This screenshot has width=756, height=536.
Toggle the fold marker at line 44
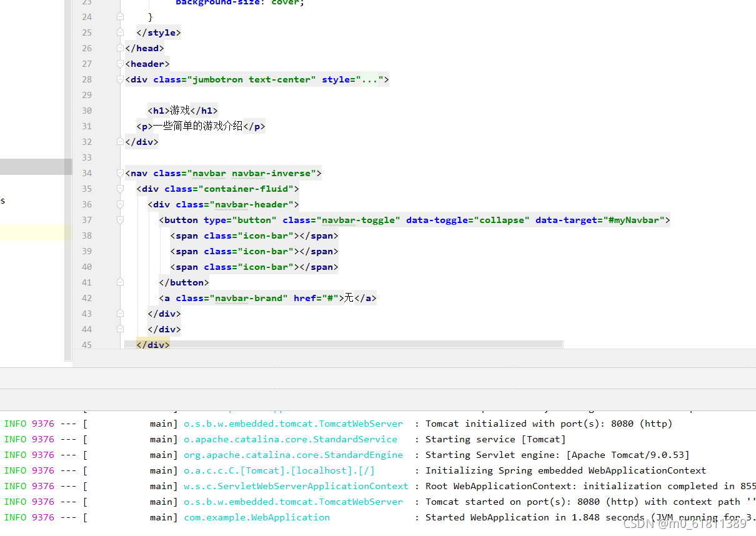pos(120,329)
